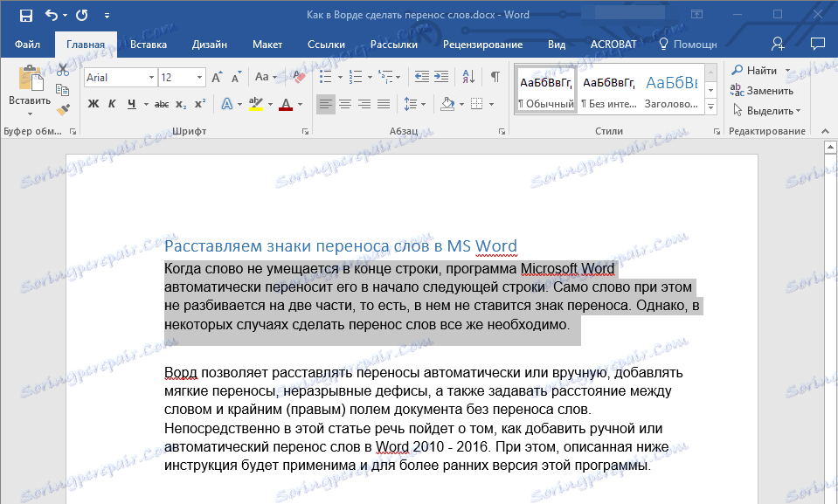Click the Найти button

pos(762,70)
